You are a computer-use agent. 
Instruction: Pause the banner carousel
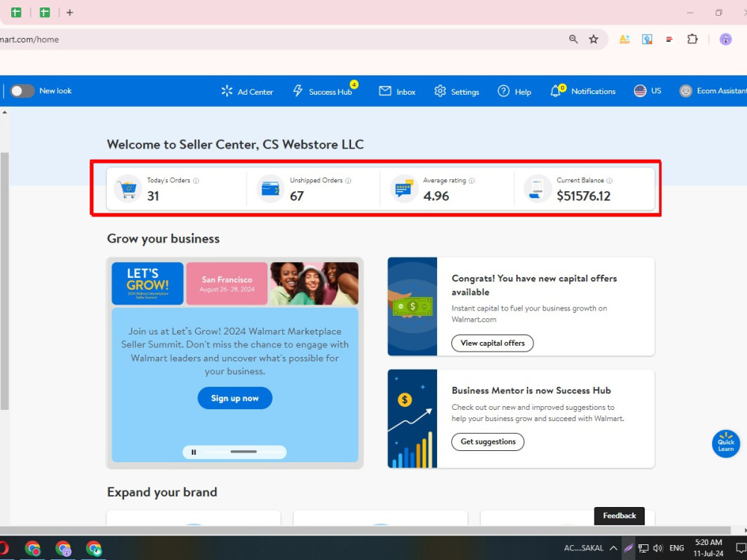(x=193, y=452)
